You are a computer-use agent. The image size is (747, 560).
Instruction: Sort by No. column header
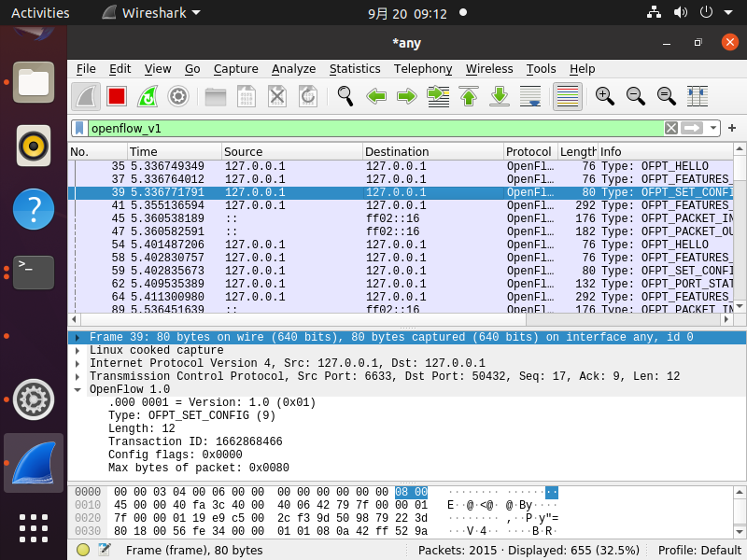[98, 152]
